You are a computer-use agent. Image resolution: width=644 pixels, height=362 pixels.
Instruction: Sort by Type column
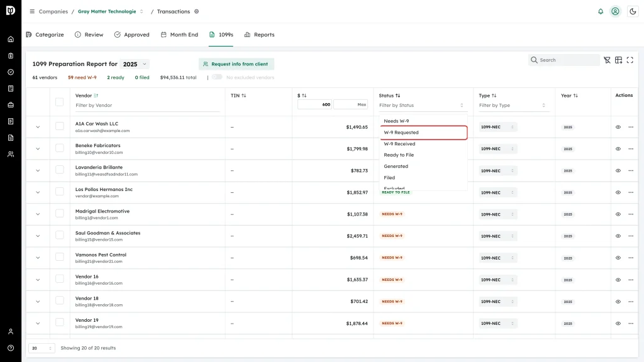pyautogui.click(x=494, y=96)
